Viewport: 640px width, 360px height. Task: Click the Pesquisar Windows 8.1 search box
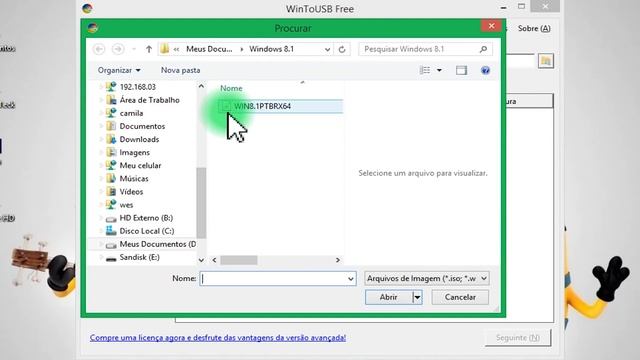pos(425,49)
